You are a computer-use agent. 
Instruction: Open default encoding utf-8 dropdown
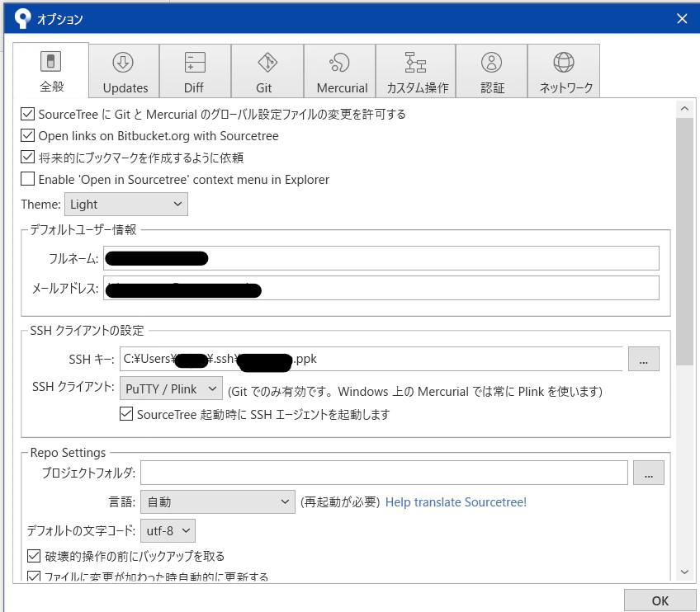[x=168, y=530]
